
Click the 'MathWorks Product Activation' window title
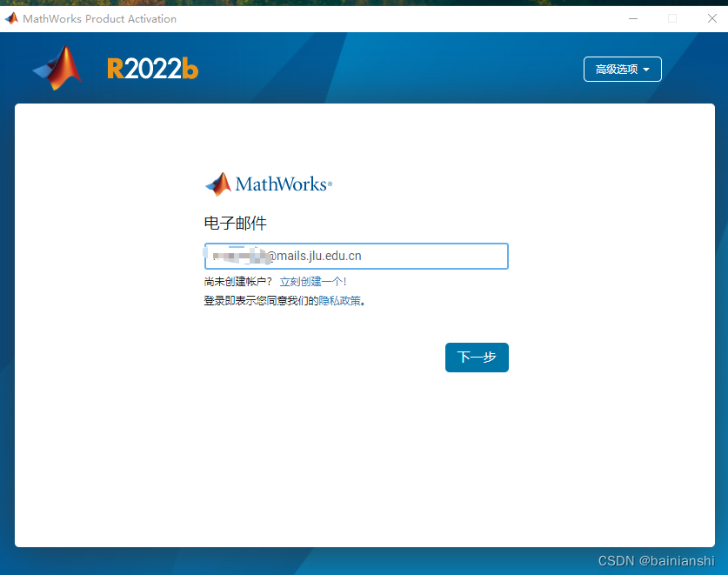click(x=99, y=19)
